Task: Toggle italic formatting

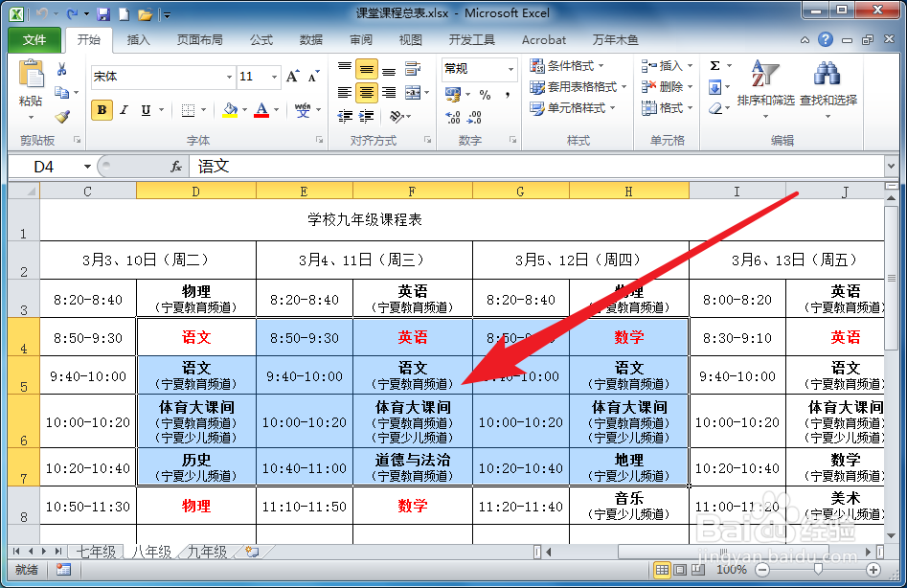Action: [125, 109]
